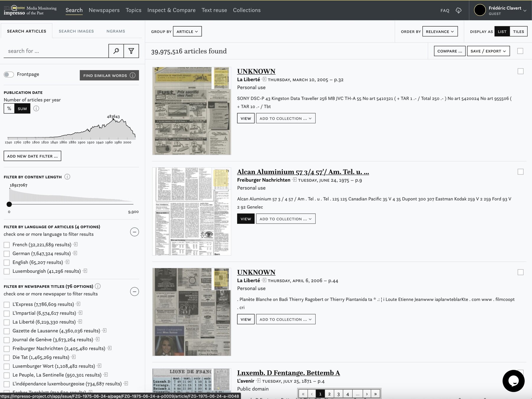Open the Save / Export dropdown
The height and width of the screenshot is (399, 532).
(x=488, y=51)
